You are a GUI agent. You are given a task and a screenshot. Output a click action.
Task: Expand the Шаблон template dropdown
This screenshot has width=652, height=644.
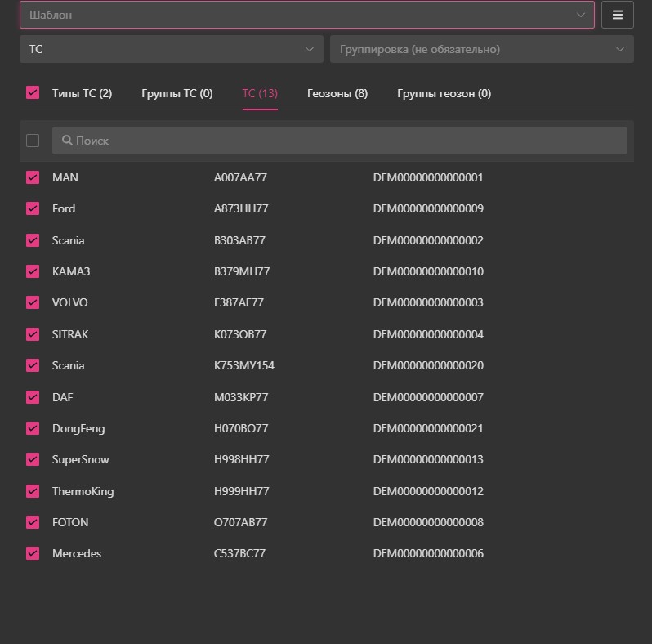306,15
